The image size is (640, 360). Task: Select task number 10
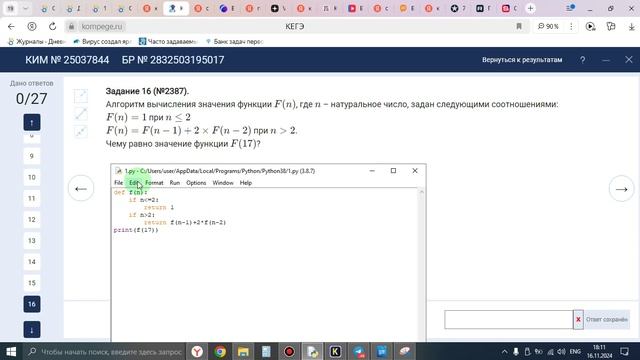(x=32, y=178)
